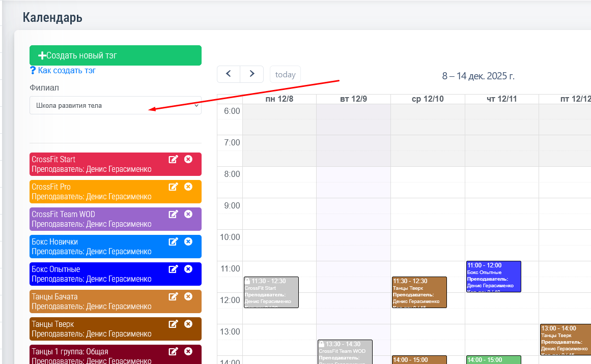
Task: Remove the Бокс Новички tag
Action: 188,242
